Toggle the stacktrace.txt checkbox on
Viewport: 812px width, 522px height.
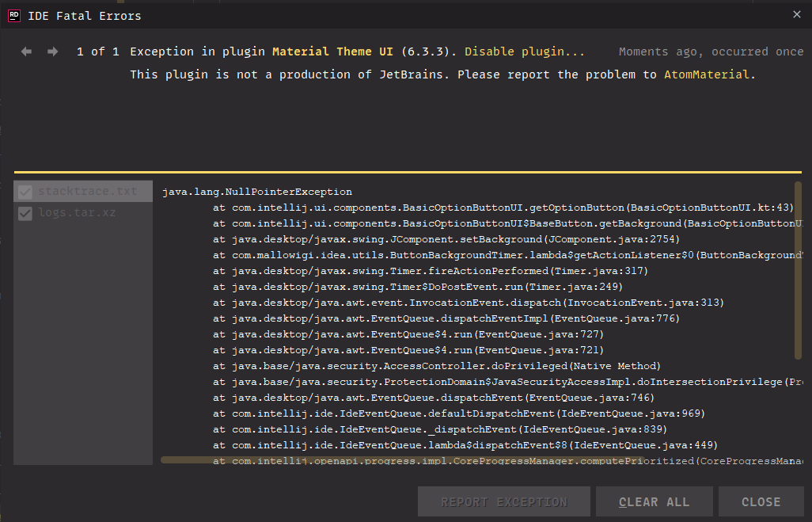coord(24,191)
